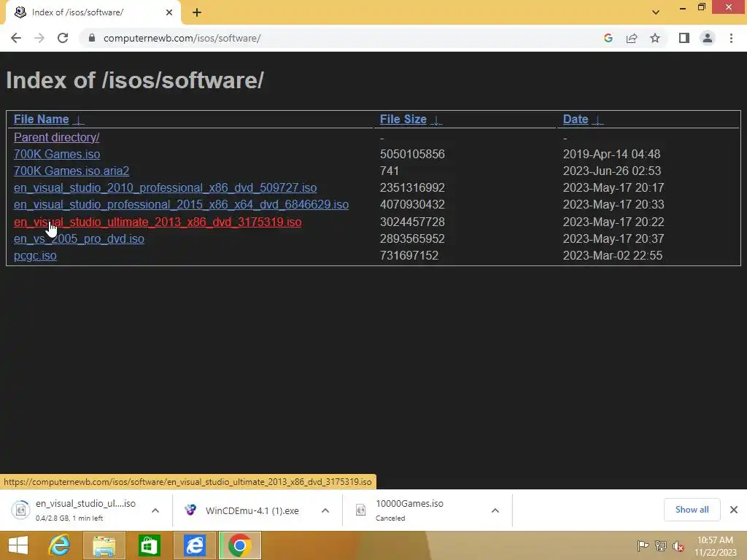Viewport: 747px width, 560px height.
Task: Expand options for WinCDEmu download
Action: (x=325, y=510)
